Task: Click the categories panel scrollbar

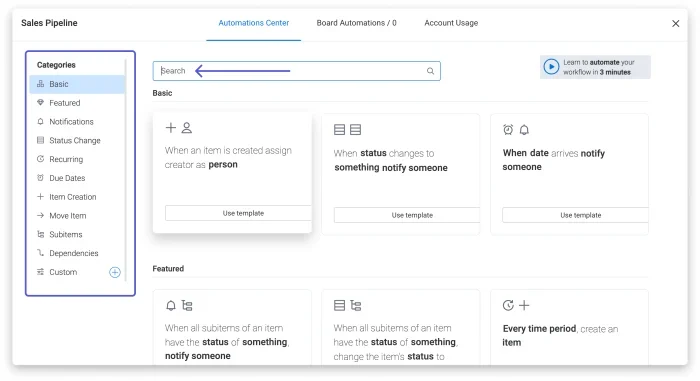Action: click(x=126, y=170)
